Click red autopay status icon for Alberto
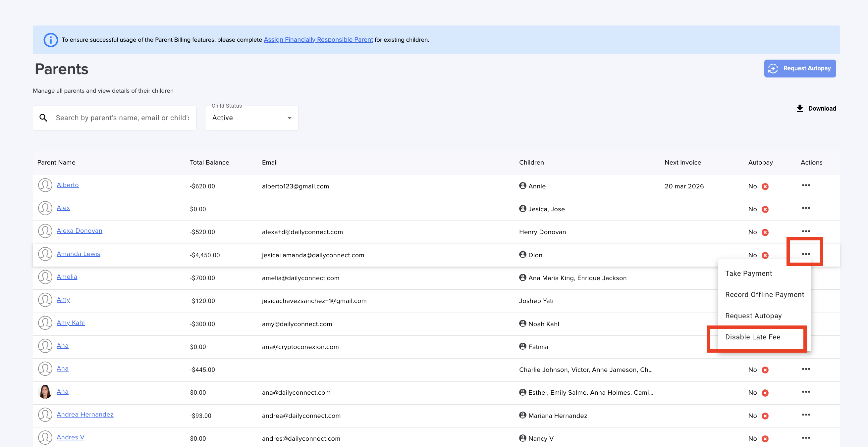The image size is (868, 447). [x=765, y=187]
